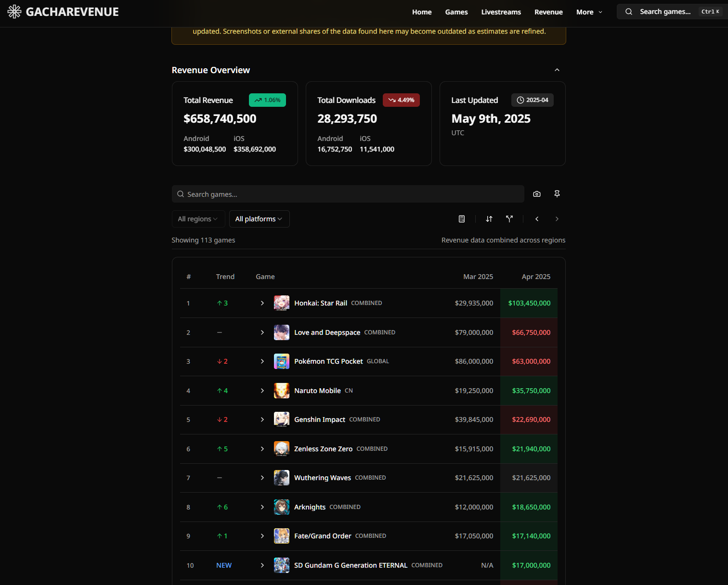The height and width of the screenshot is (585, 728).
Task: Focus the table Search games input
Action: (x=348, y=194)
